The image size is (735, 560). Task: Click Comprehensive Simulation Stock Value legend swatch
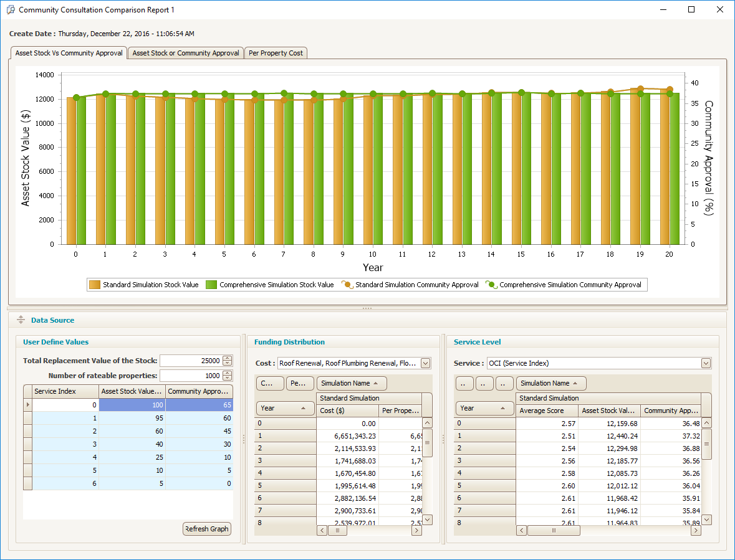[211, 285]
